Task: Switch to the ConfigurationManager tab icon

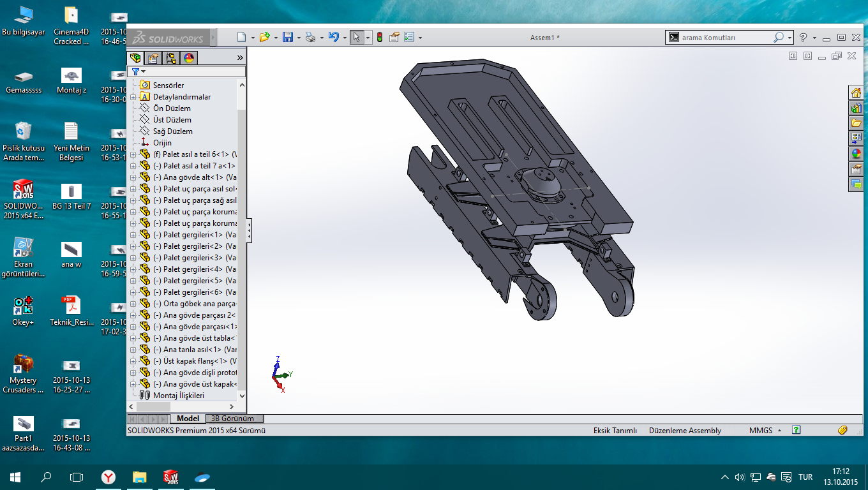Action: (x=171, y=58)
